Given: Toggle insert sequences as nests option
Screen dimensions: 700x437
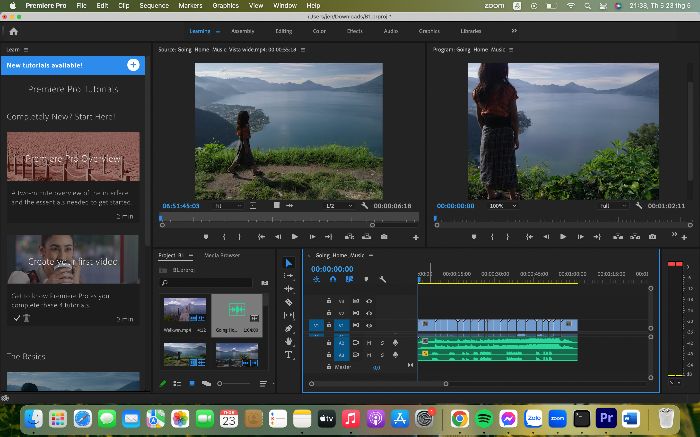Looking at the screenshot, I should pyautogui.click(x=316, y=279).
